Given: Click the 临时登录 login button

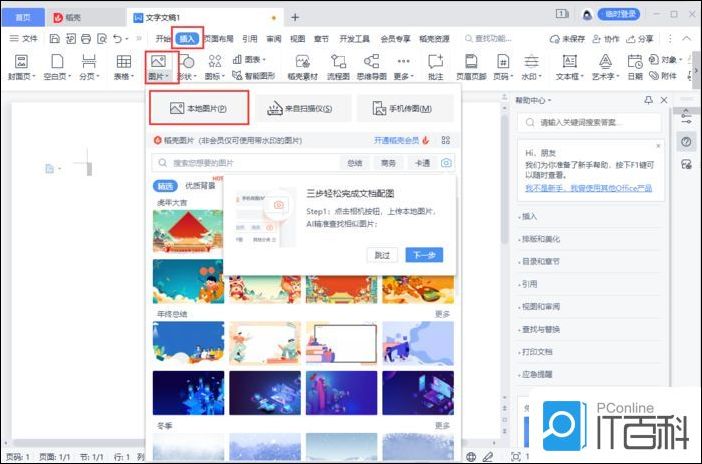Looking at the screenshot, I should (x=620, y=14).
